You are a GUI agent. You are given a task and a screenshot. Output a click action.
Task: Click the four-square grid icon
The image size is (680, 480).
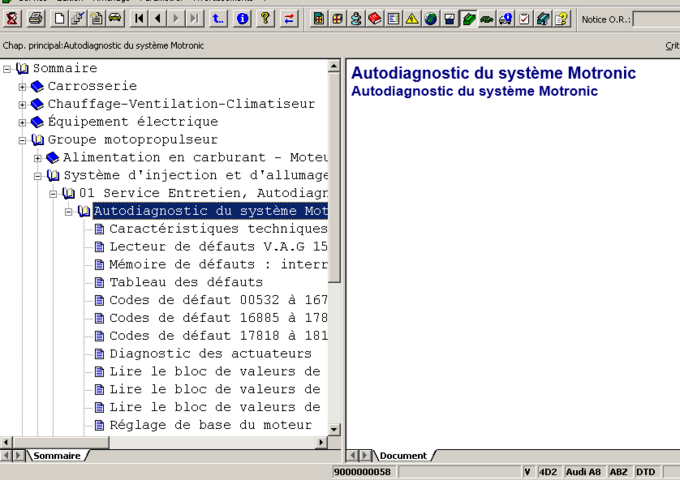coord(337,19)
